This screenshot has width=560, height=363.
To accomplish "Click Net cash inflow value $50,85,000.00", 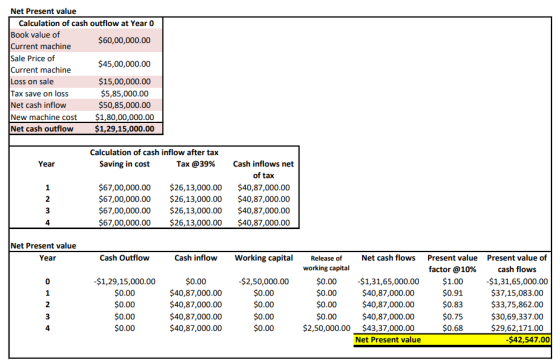I will (124, 105).
